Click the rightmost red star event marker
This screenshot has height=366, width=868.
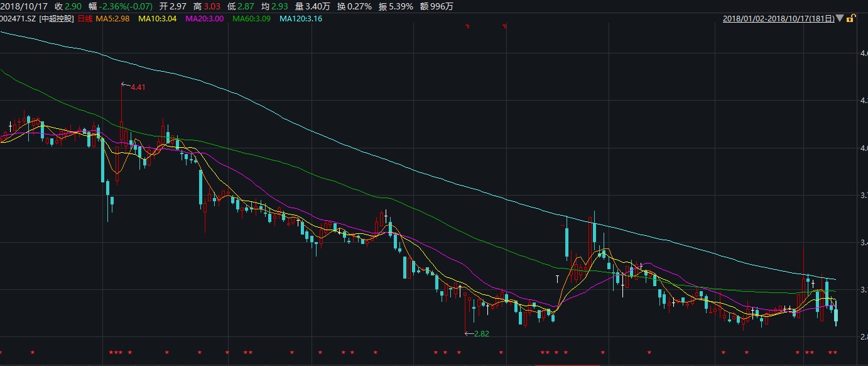point(835,352)
